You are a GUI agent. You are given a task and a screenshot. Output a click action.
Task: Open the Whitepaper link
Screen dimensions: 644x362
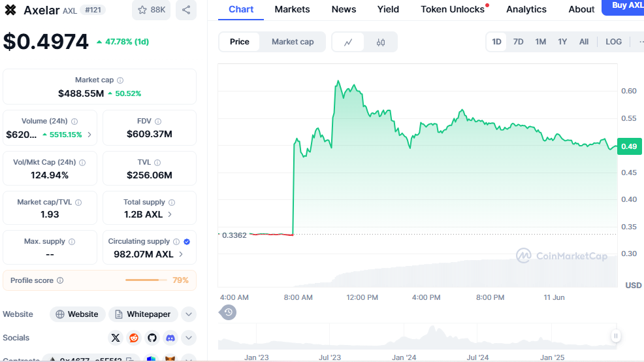tap(142, 314)
